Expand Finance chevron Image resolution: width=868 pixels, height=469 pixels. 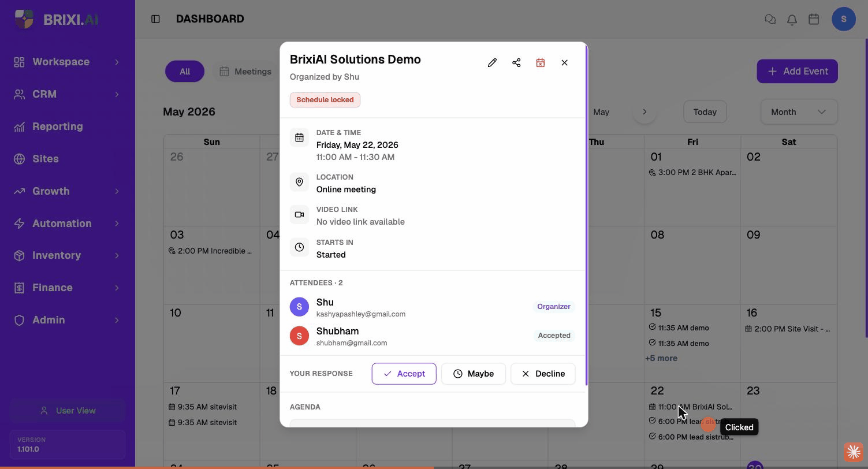click(x=117, y=288)
